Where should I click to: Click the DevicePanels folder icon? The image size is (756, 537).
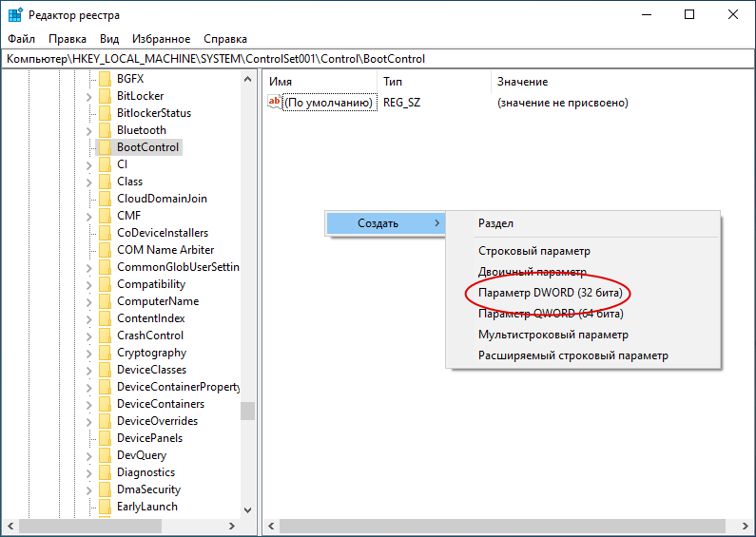105,438
